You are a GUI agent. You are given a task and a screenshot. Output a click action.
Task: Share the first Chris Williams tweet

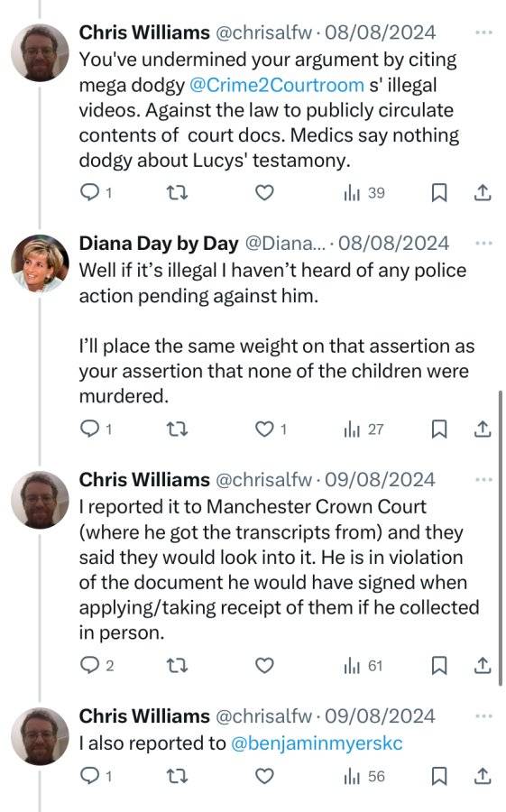483,193
